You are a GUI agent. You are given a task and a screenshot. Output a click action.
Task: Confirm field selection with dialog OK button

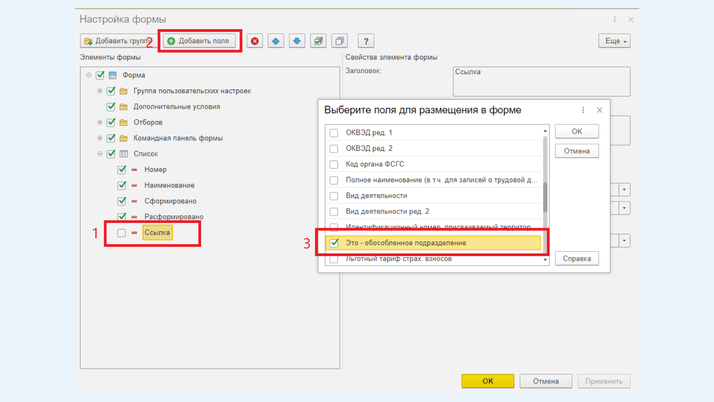576,131
